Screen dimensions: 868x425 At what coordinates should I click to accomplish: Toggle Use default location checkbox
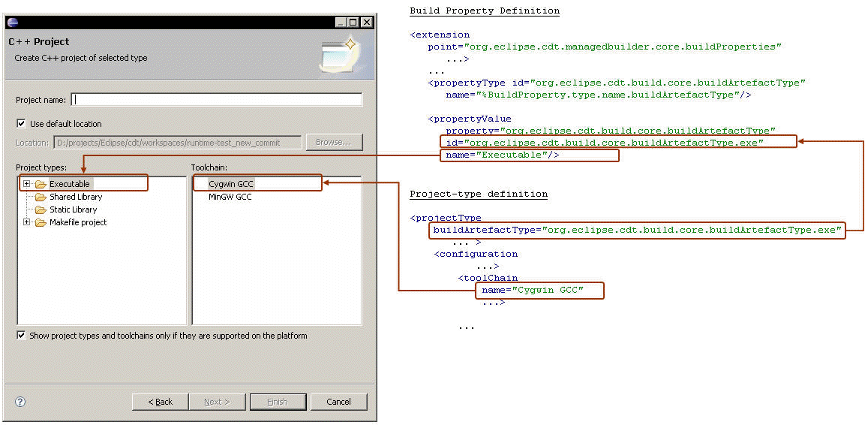pos(21,124)
